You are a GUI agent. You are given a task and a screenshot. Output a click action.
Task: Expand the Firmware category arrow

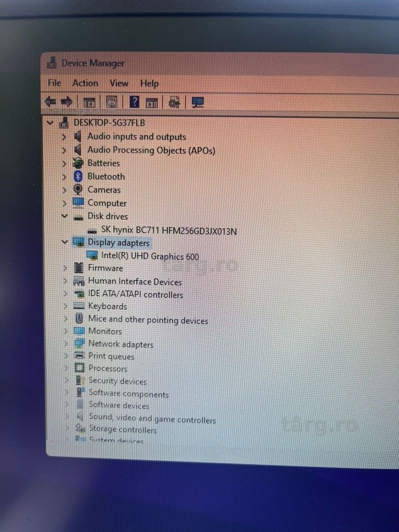click(x=65, y=268)
